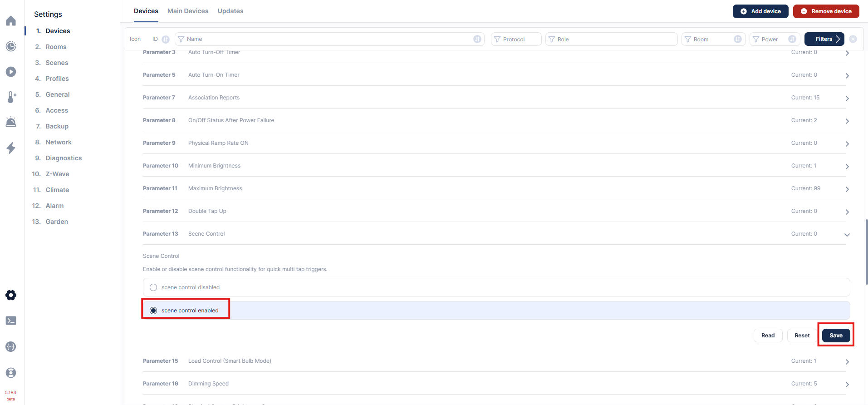Switch to the Devices tab
Image resolution: width=868 pixels, height=405 pixels.
(x=146, y=11)
